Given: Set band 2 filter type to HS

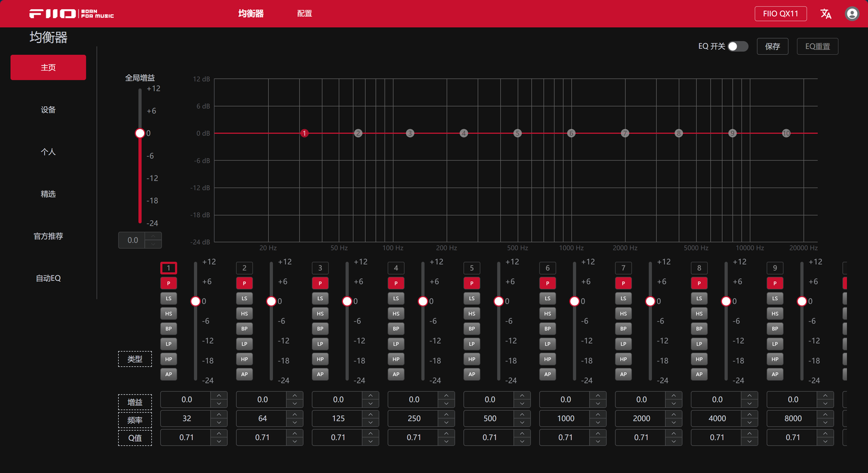Looking at the screenshot, I should [244, 314].
